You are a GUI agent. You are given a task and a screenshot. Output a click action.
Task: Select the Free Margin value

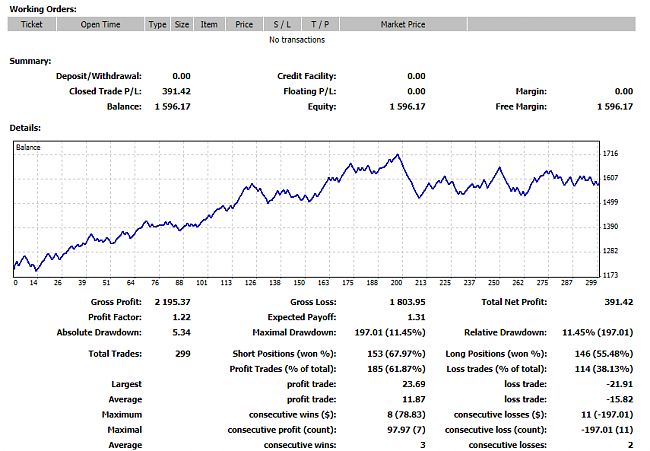614,106
